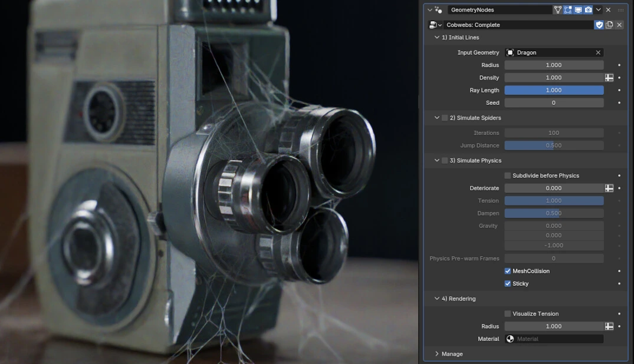Image resolution: width=634 pixels, height=364 pixels.
Task: Collapse the 2) Simulate Spiders section chevron
Action: pos(436,118)
